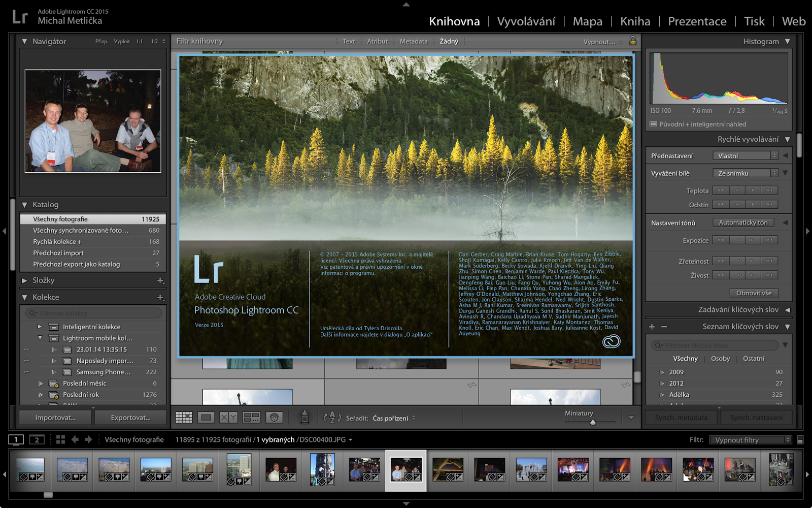Reverse sort direction A-Z icon
Screen dimensions: 812x508
[332, 418]
